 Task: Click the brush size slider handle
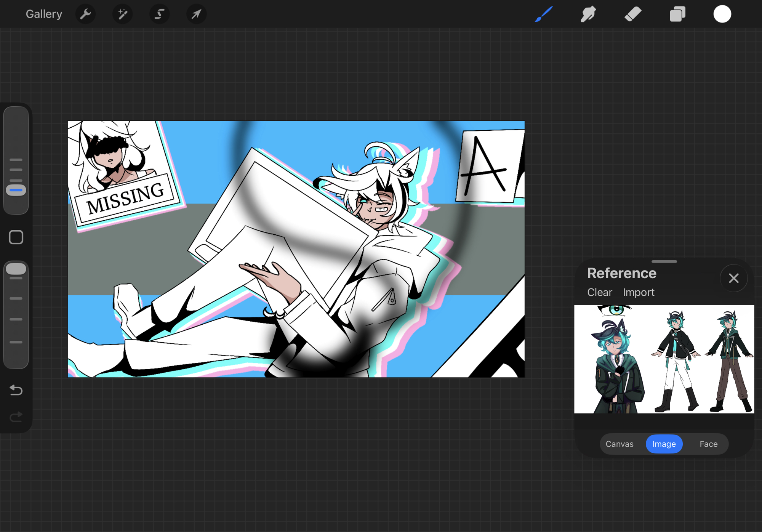pos(16,190)
